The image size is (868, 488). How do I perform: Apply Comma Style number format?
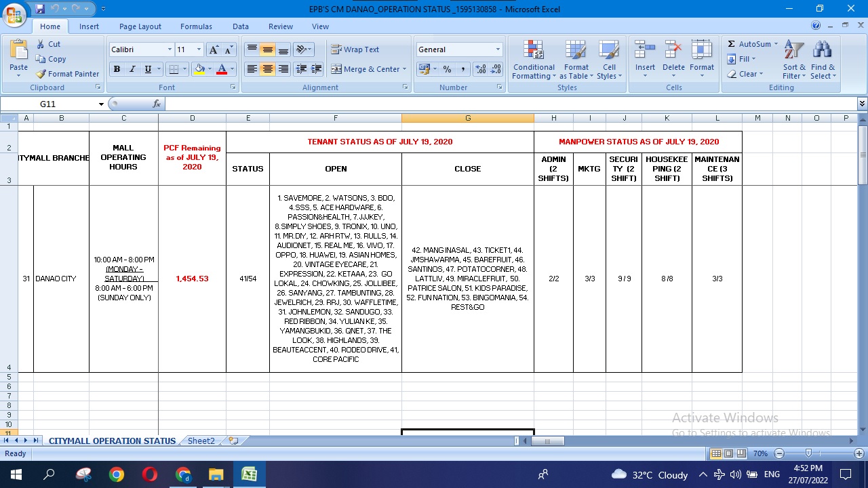[x=462, y=69]
